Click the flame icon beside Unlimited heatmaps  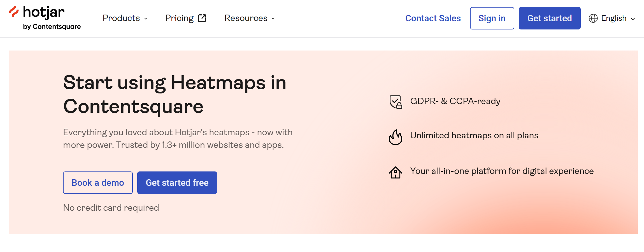coord(396,137)
